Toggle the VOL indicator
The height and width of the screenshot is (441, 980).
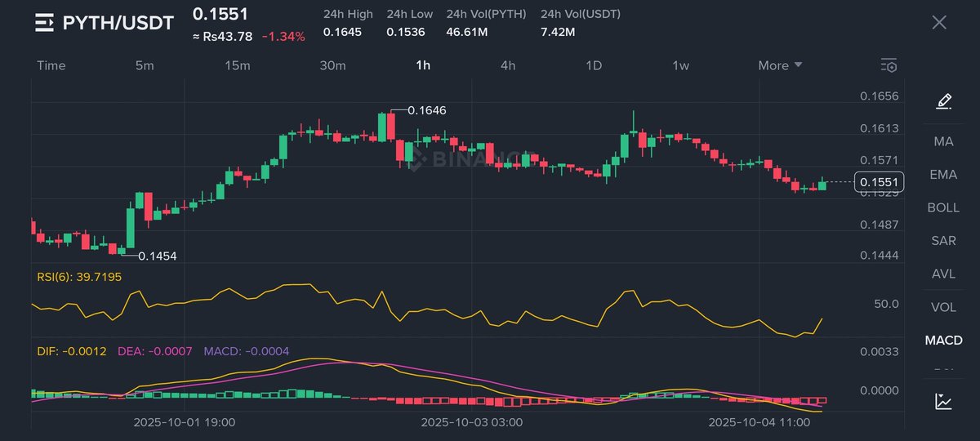coord(943,307)
